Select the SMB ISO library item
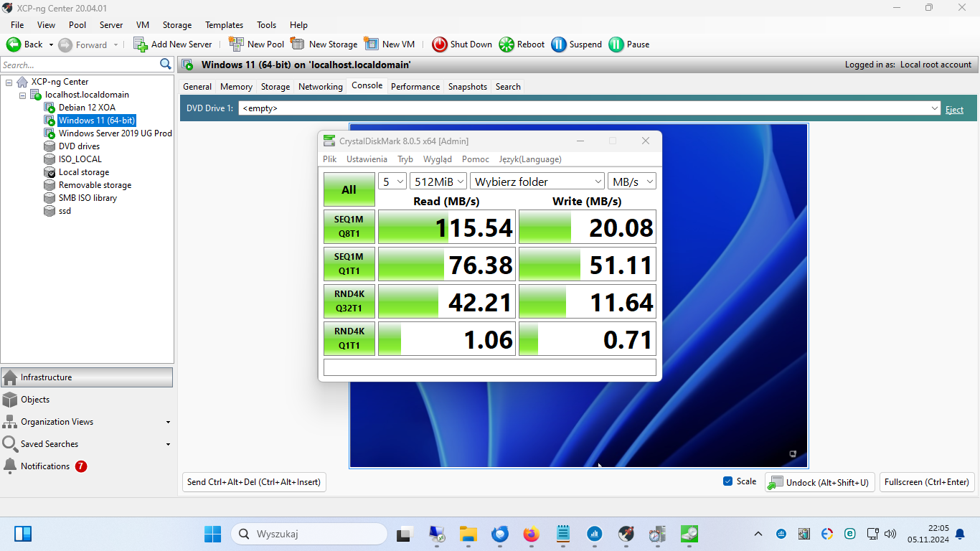980x551 pixels. click(88, 198)
